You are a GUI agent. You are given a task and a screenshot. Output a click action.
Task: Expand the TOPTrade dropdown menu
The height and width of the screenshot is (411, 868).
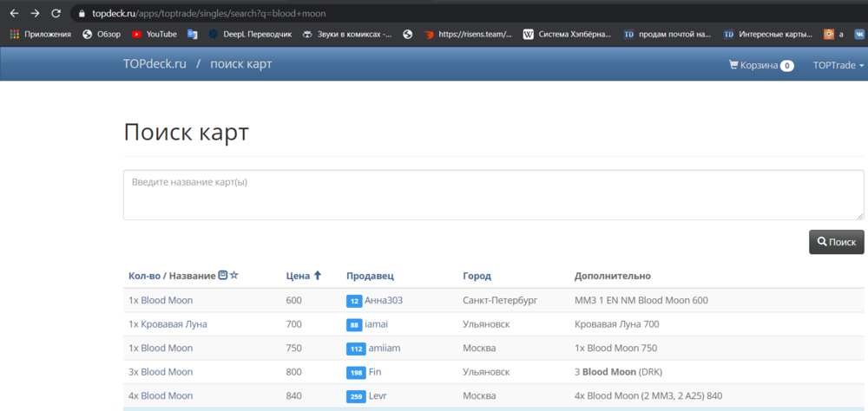[x=838, y=65]
